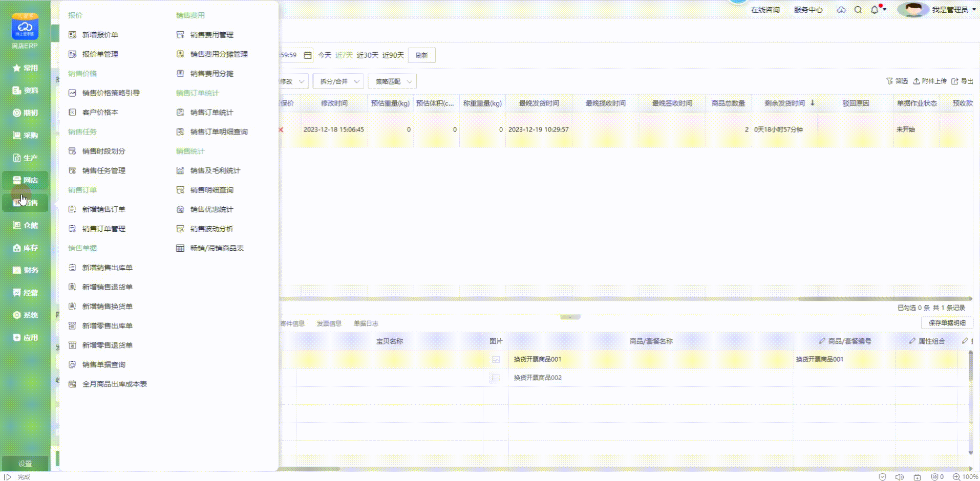Open the 仓储 warehouse module in sidebar
The height and width of the screenshot is (481, 980).
pos(25,225)
